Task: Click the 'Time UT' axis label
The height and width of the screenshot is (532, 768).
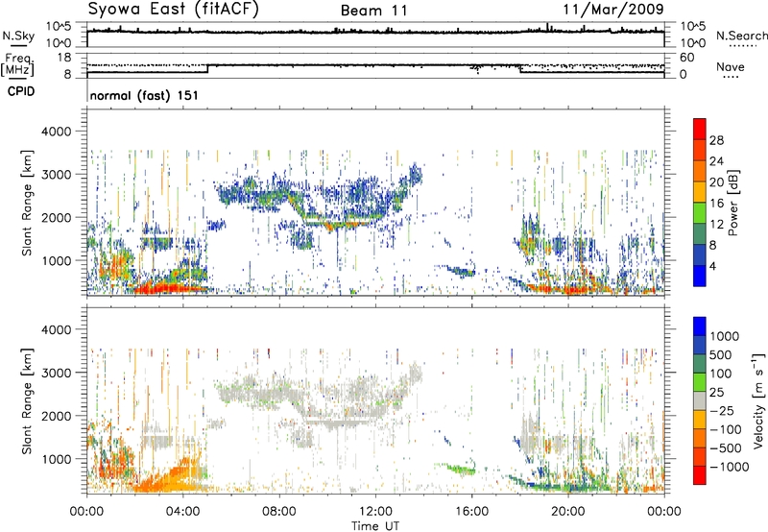Action: (375, 526)
